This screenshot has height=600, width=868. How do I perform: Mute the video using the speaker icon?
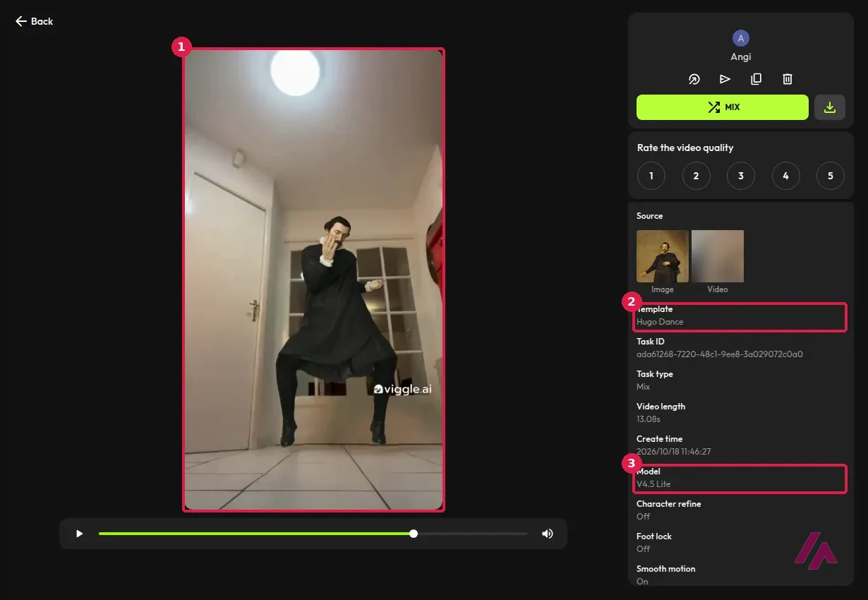click(x=547, y=534)
